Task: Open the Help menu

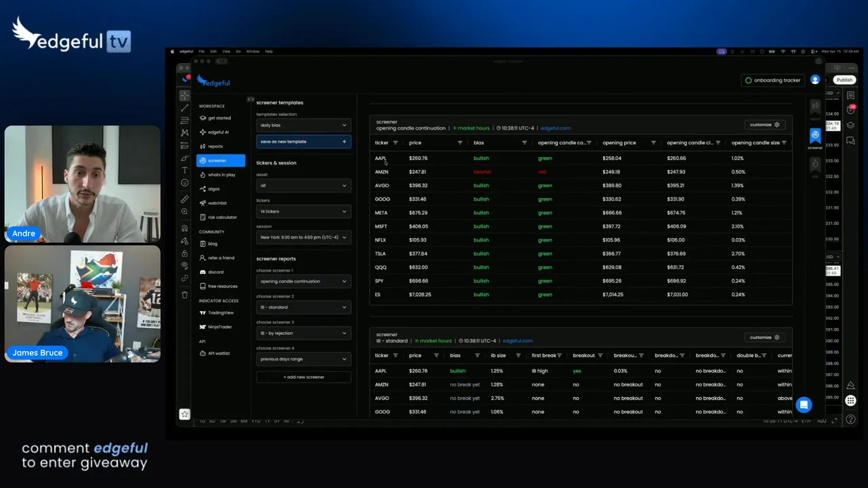Action: (269, 52)
